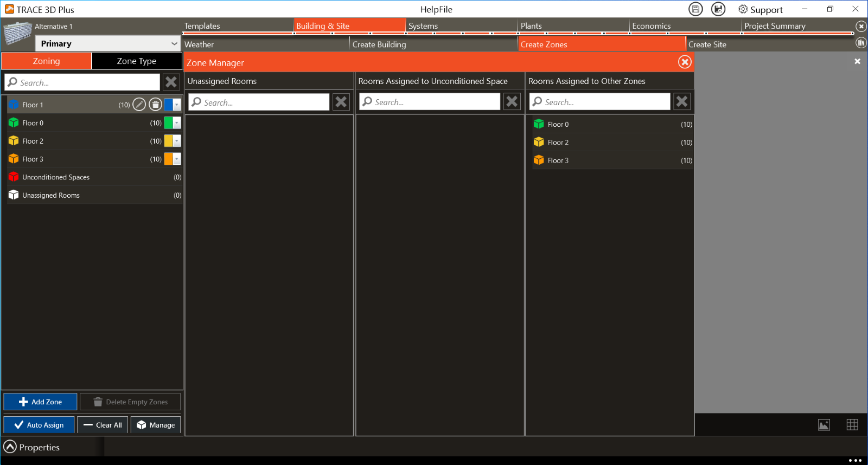Image resolution: width=868 pixels, height=465 pixels.
Task: Open the Systems tab
Action: (x=423, y=26)
